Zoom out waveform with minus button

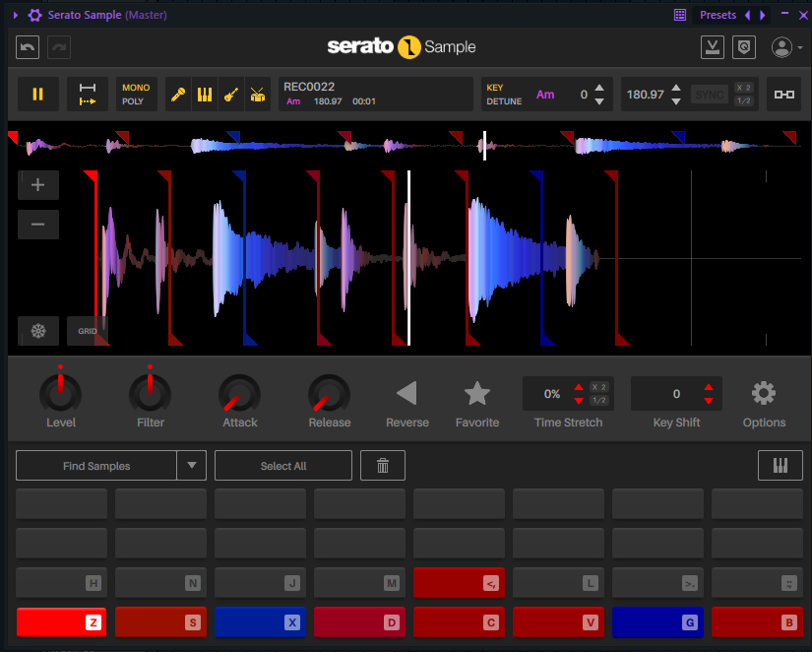point(37,225)
